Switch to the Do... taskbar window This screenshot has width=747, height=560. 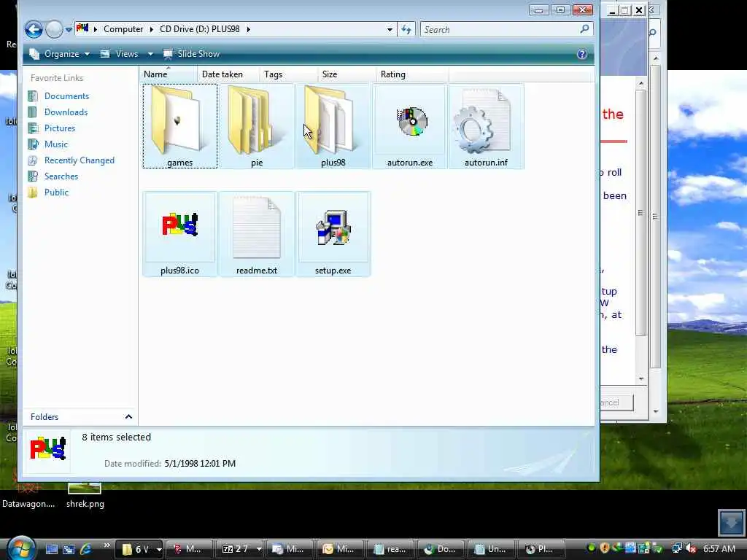pos(441,549)
